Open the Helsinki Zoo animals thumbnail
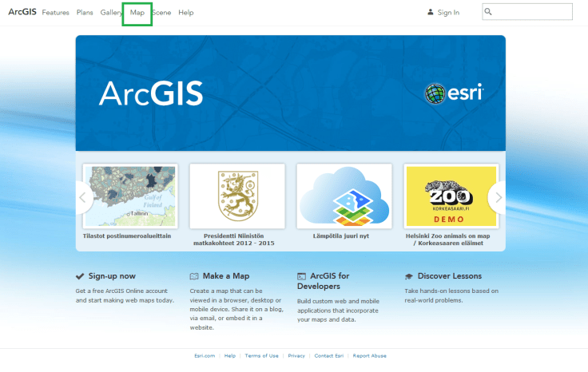This screenshot has height=372, width=588. pyautogui.click(x=451, y=196)
